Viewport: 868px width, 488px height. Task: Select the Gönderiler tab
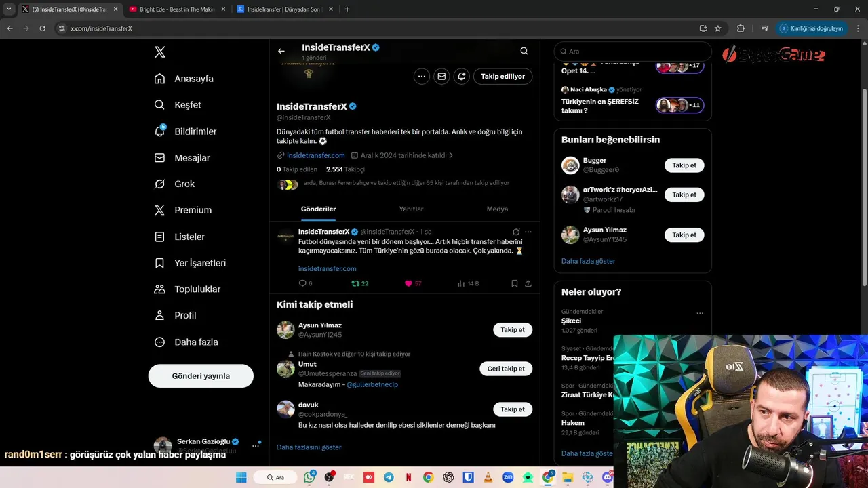319,209
